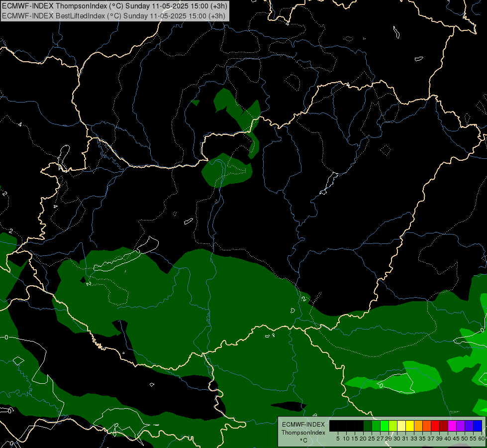Click legend tick value '30'

(x=397, y=439)
